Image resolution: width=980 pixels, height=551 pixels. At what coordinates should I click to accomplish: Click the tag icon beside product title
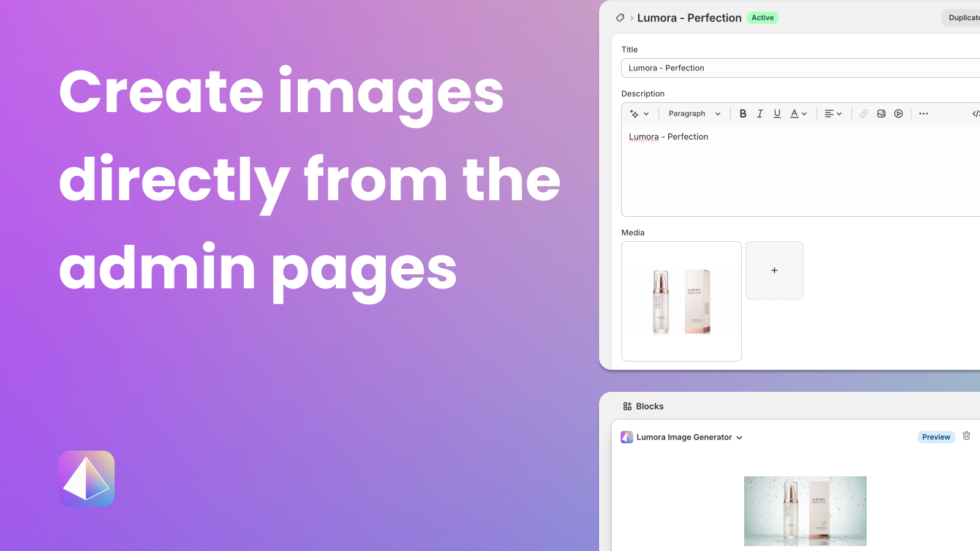coord(620,18)
